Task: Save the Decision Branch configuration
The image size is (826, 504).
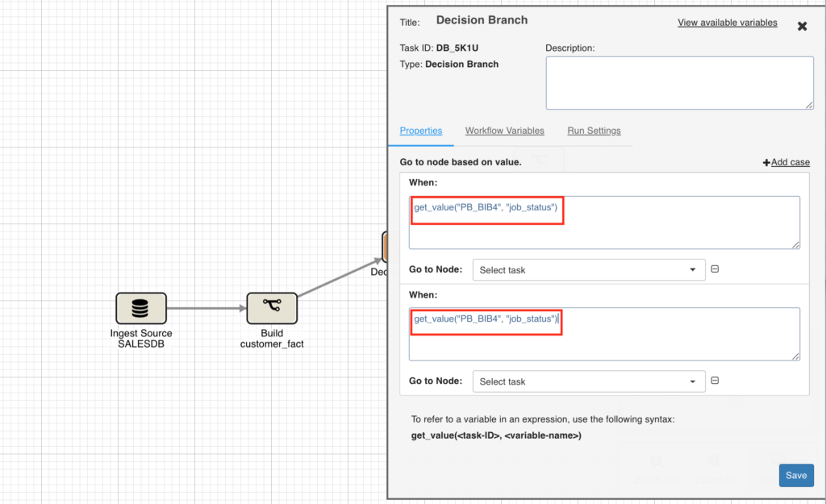Action: tap(796, 475)
